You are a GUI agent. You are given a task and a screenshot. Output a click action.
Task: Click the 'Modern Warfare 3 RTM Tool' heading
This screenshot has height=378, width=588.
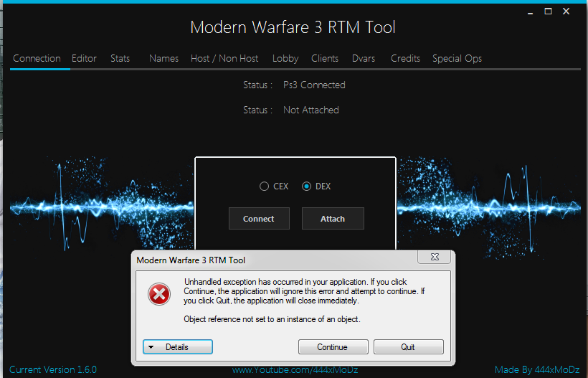[x=293, y=27]
